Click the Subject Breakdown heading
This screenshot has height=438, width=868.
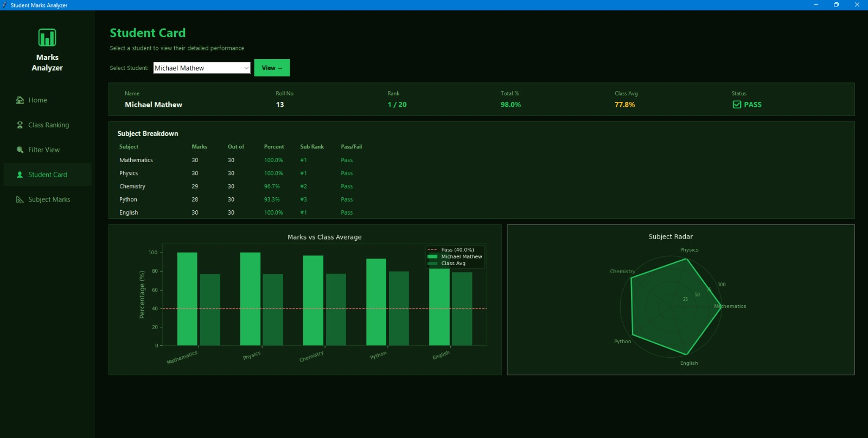[148, 133]
